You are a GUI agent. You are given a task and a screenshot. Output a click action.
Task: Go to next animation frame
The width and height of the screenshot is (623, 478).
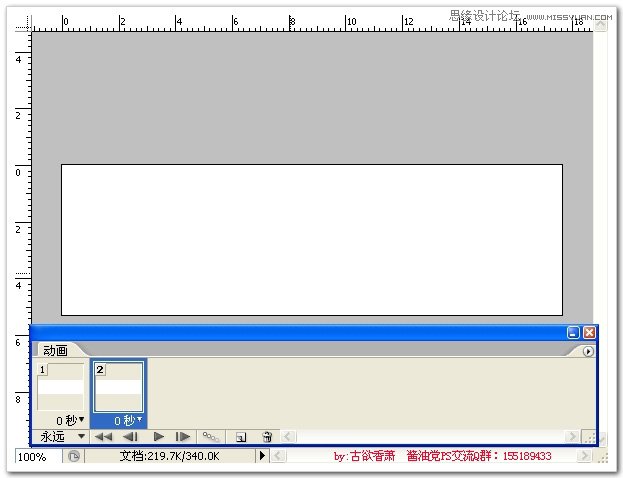(x=183, y=437)
